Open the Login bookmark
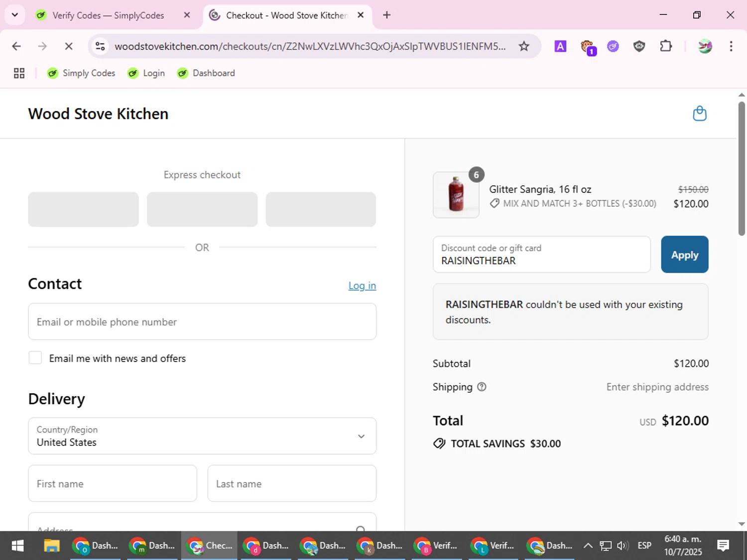Viewport: 747px width, 560px height. [x=146, y=73]
